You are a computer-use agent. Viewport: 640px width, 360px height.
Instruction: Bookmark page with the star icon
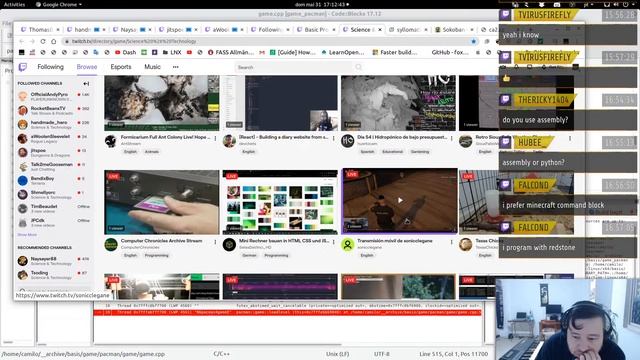click(473, 41)
